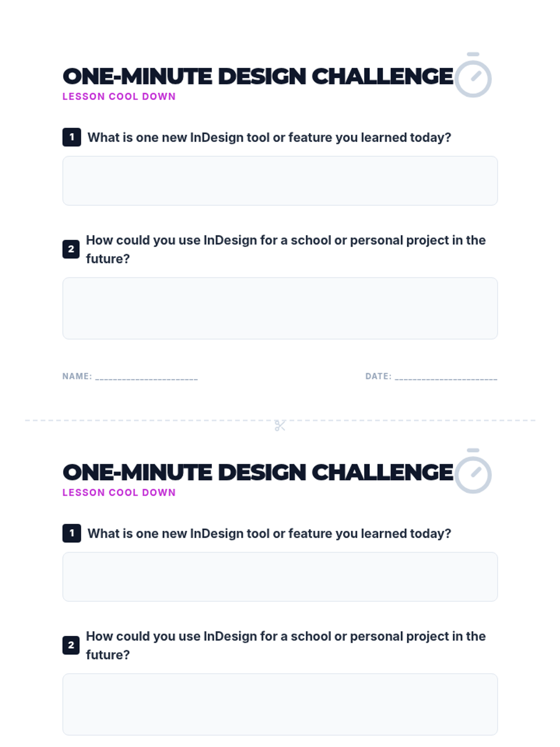Click the stopwatch icon in top header
Image resolution: width=560 pixels, height=747 pixels.
pyautogui.click(x=473, y=76)
